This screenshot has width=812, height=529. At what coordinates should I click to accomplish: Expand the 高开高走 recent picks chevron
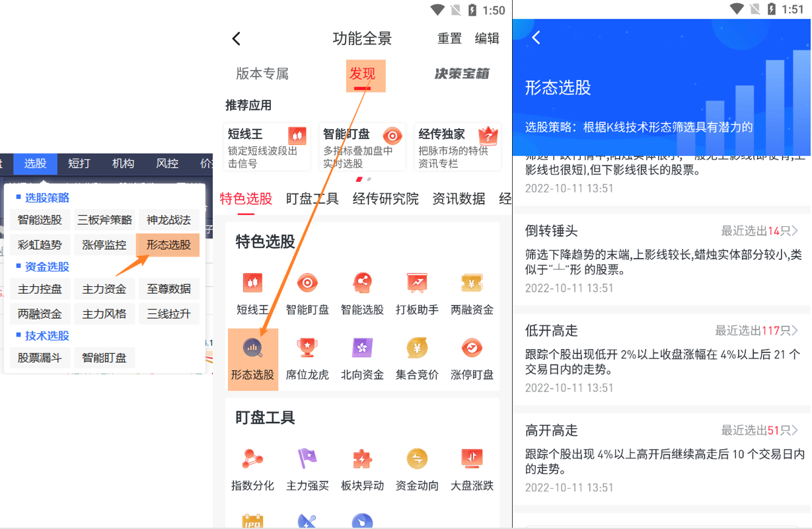click(x=795, y=430)
